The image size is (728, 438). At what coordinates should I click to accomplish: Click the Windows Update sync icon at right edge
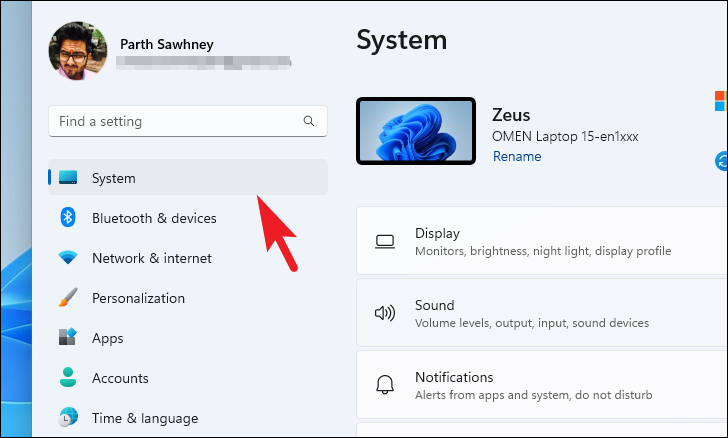click(721, 161)
